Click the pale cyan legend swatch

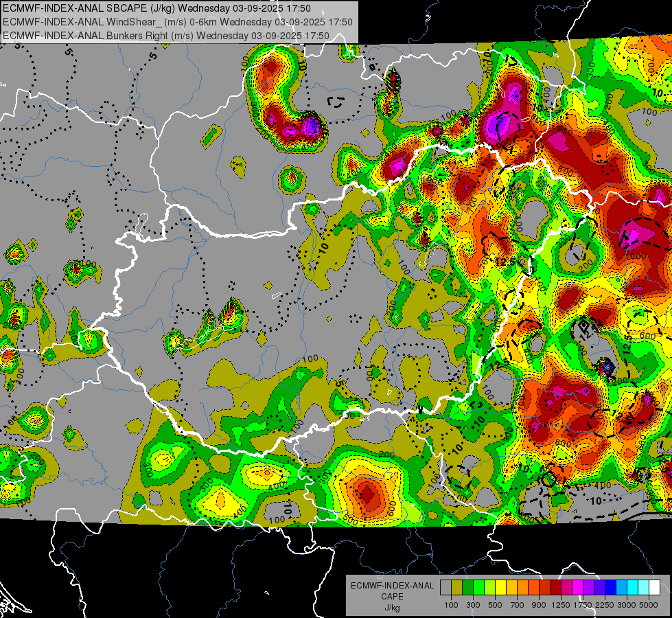(x=644, y=588)
